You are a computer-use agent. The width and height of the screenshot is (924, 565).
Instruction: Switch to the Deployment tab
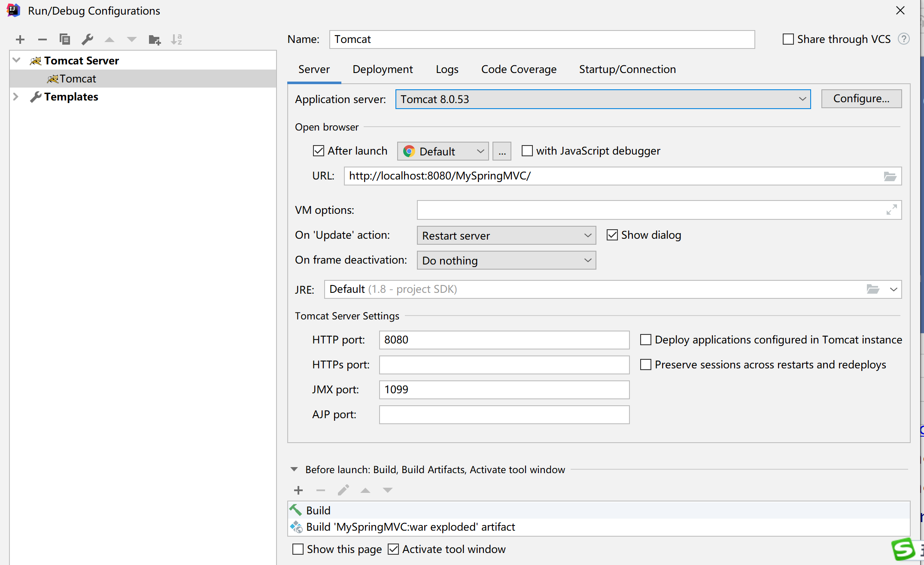383,69
